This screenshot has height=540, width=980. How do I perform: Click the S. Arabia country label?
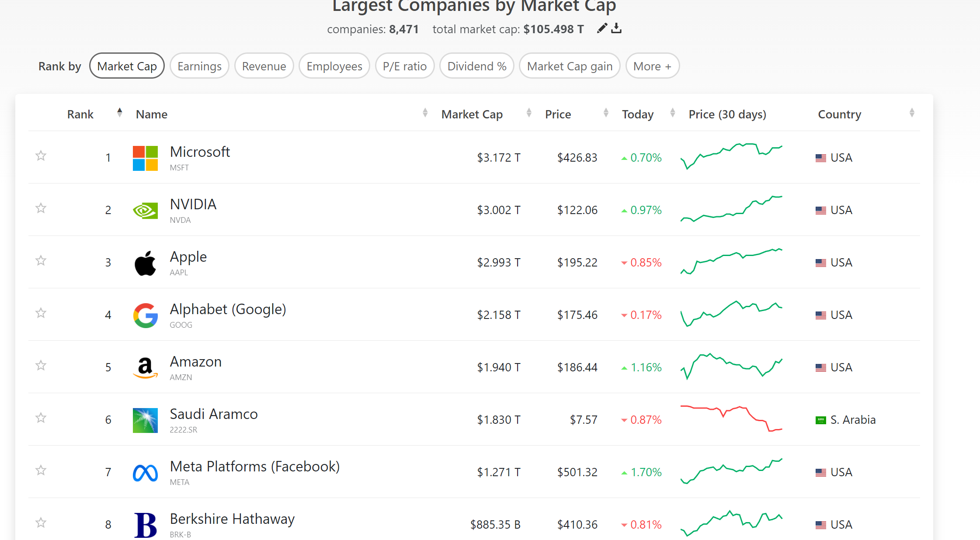(x=853, y=420)
